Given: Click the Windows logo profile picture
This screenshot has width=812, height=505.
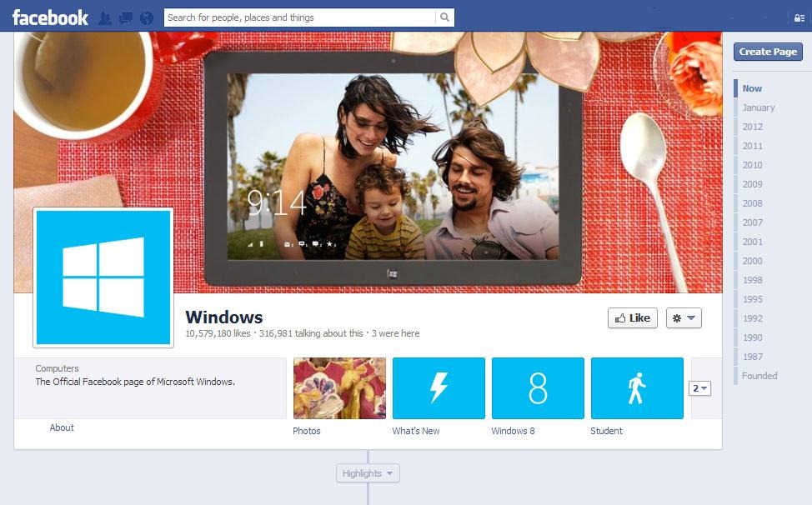Looking at the screenshot, I should [103, 277].
